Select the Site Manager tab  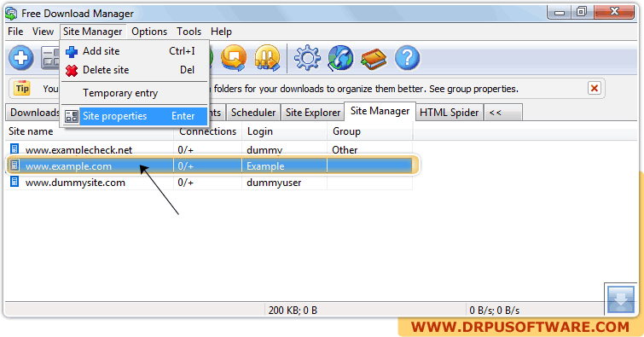(380, 112)
